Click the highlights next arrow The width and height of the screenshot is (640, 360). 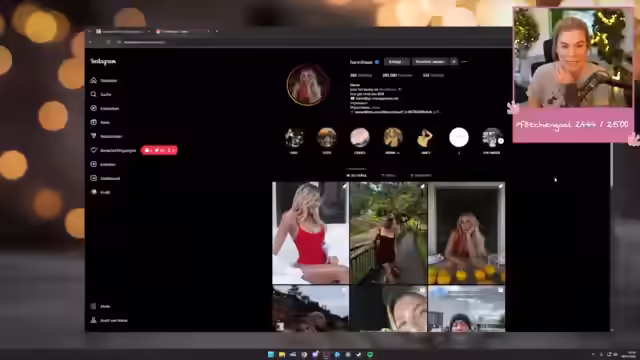click(x=501, y=141)
